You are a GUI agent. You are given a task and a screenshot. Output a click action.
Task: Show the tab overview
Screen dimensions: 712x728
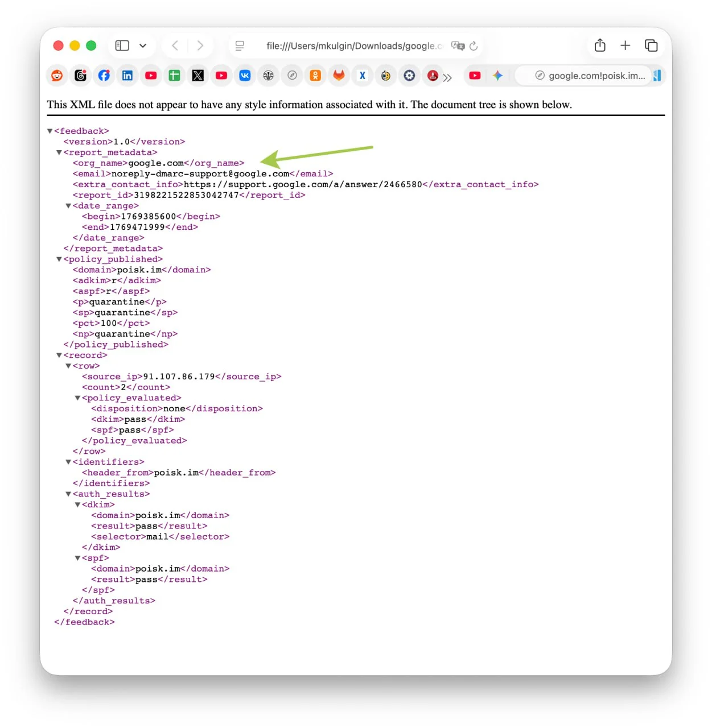651,45
